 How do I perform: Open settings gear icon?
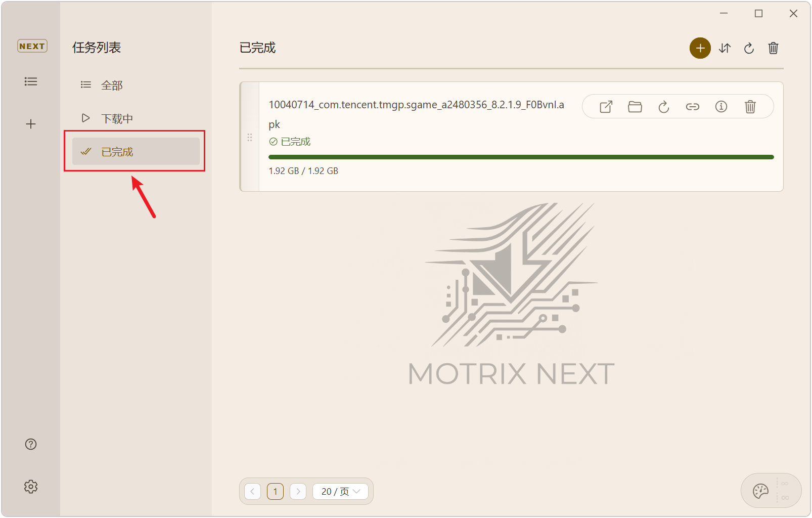pos(31,487)
